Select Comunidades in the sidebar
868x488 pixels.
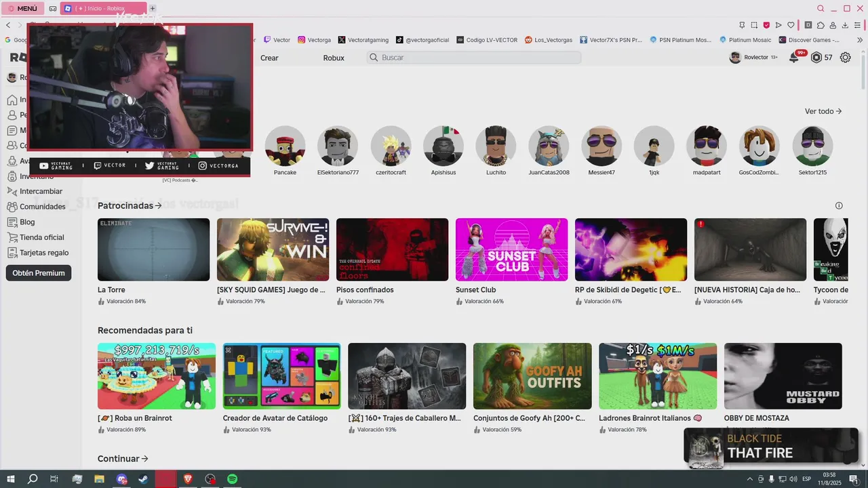(x=36, y=207)
